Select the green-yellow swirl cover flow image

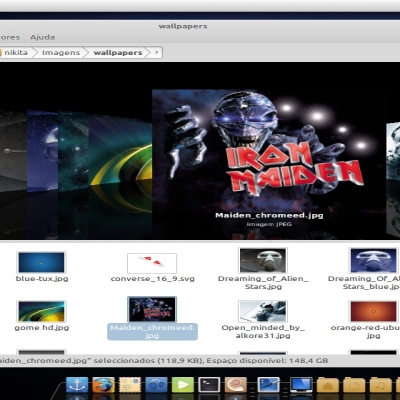tap(120, 153)
